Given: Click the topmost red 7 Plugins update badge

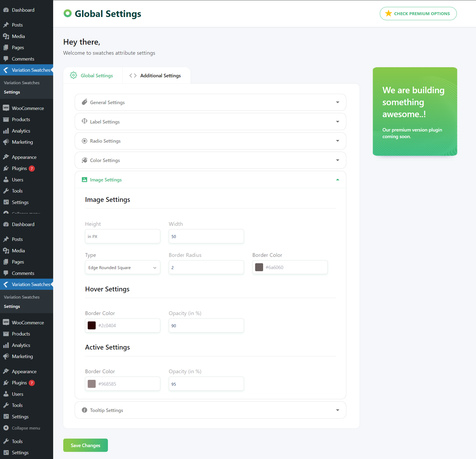Looking at the screenshot, I should (x=32, y=168).
